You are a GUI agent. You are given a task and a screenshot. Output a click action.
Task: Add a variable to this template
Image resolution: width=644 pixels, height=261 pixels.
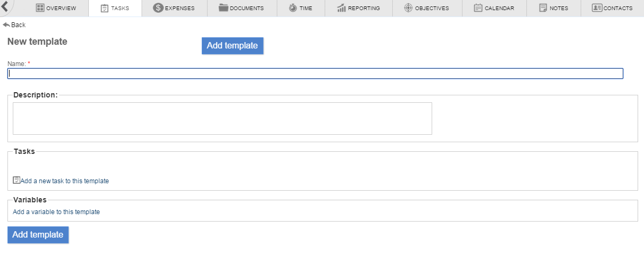point(56,212)
